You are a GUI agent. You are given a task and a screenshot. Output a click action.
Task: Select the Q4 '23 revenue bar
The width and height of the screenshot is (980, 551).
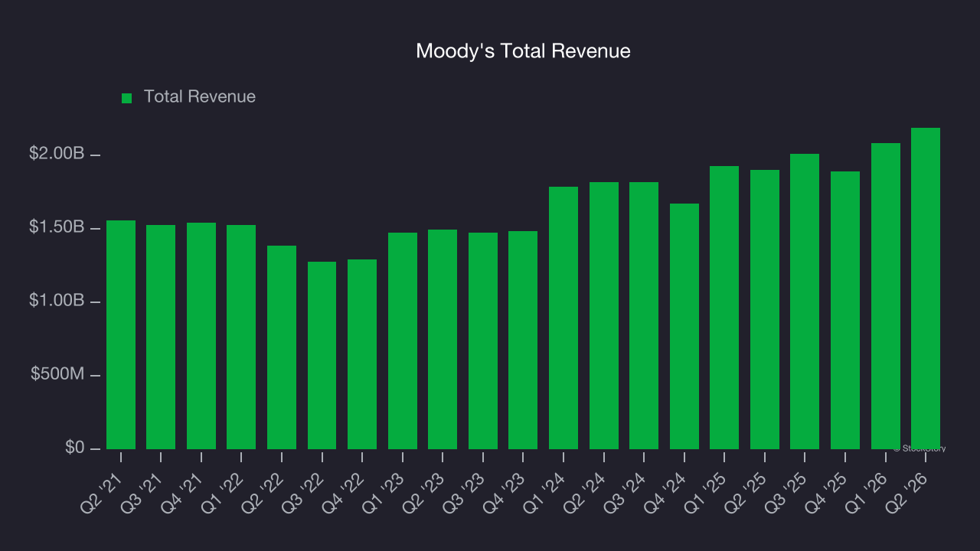pyautogui.click(x=523, y=340)
